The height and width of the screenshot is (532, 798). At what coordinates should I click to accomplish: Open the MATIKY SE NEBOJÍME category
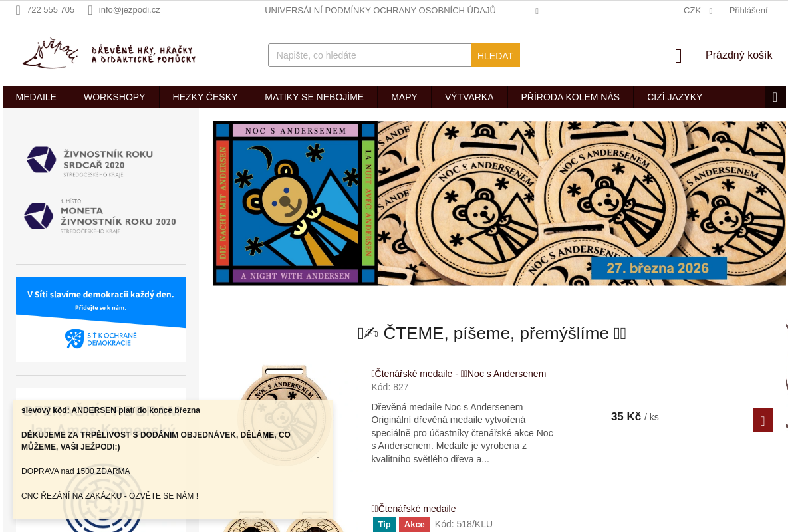314,97
